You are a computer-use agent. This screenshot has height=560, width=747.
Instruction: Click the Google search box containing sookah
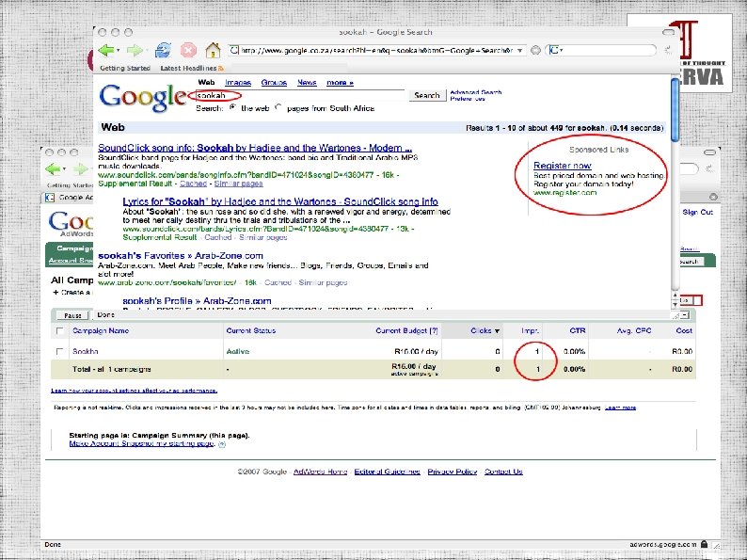pyautogui.click(x=300, y=95)
